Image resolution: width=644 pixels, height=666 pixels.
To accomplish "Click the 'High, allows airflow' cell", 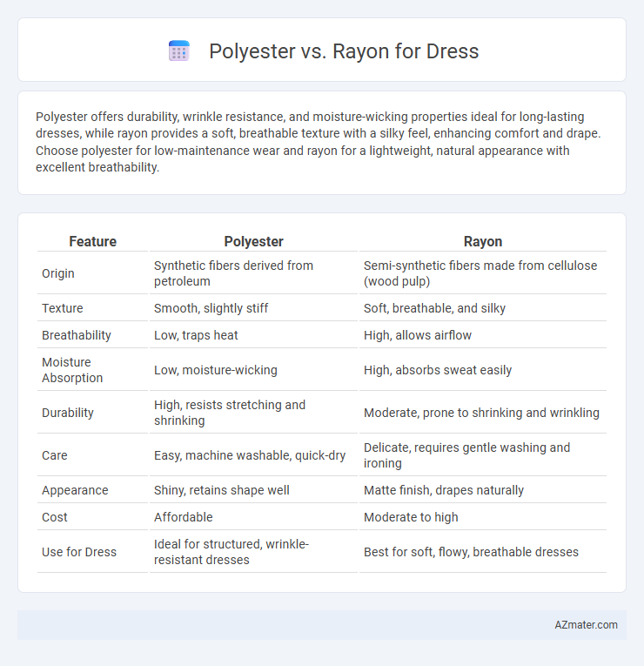I will tap(483, 335).
